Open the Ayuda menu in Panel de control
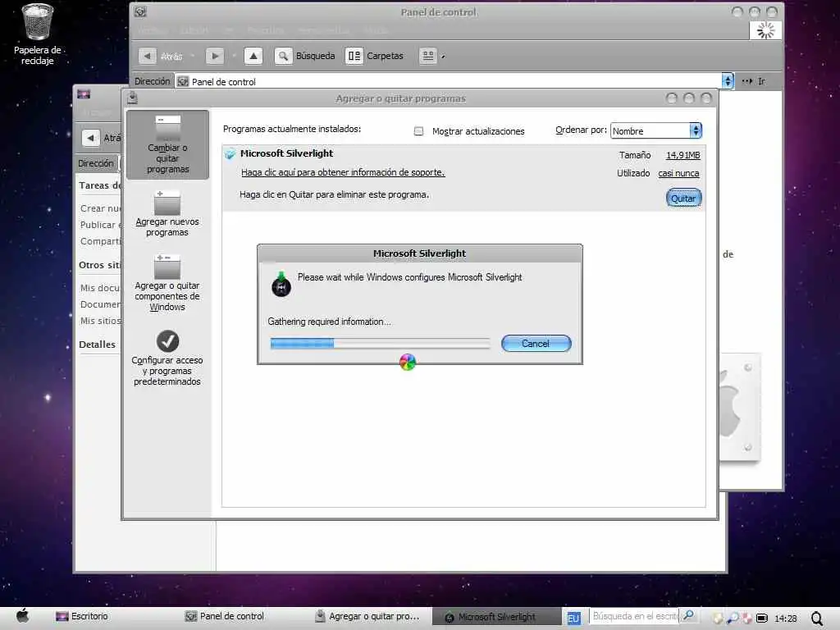The width and height of the screenshot is (840, 630). coord(376,30)
